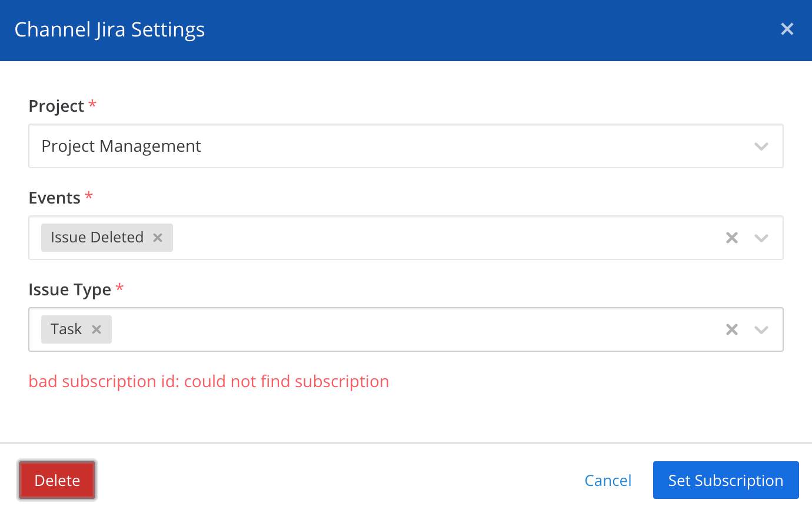812x513 pixels.
Task: Clear all selected Events with the X icon
Action: (x=731, y=237)
